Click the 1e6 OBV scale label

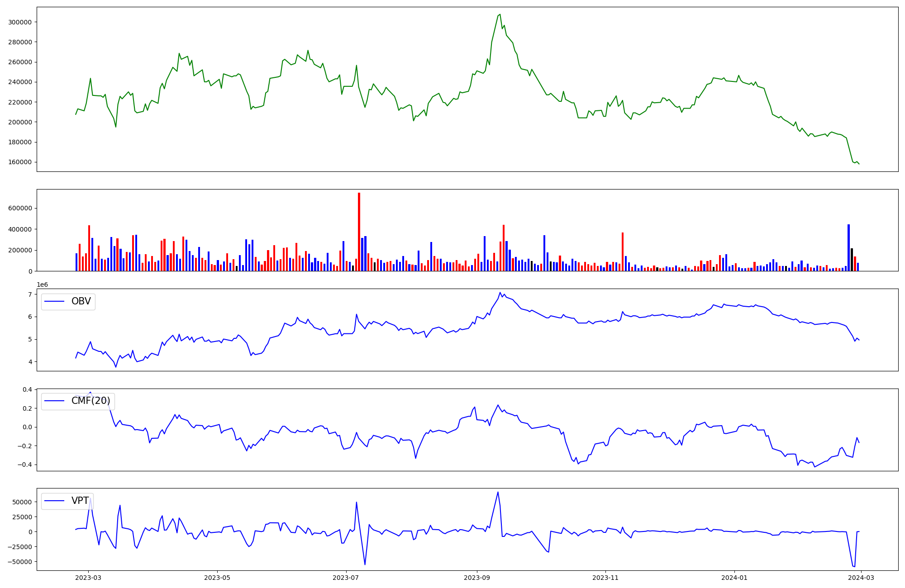click(x=42, y=285)
